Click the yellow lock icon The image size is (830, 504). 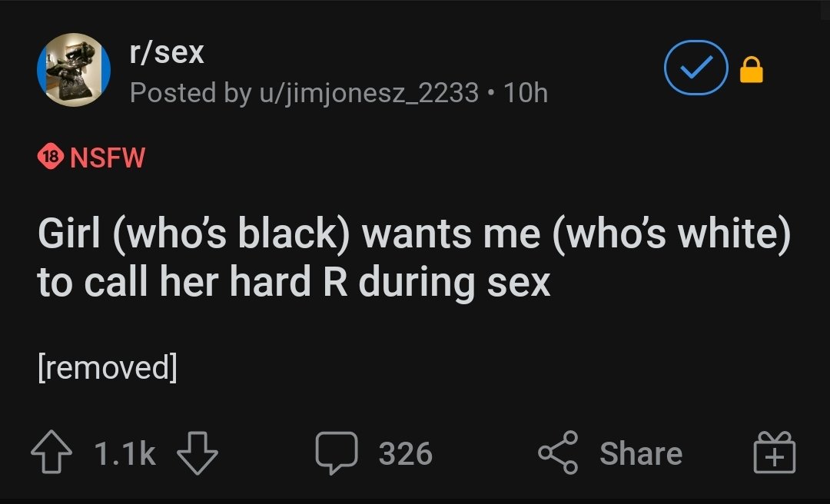(x=751, y=71)
